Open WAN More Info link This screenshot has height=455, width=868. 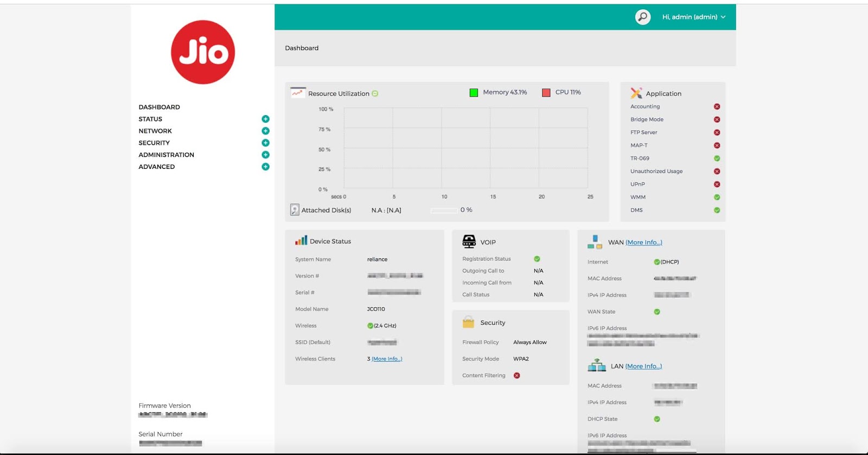point(644,242)
